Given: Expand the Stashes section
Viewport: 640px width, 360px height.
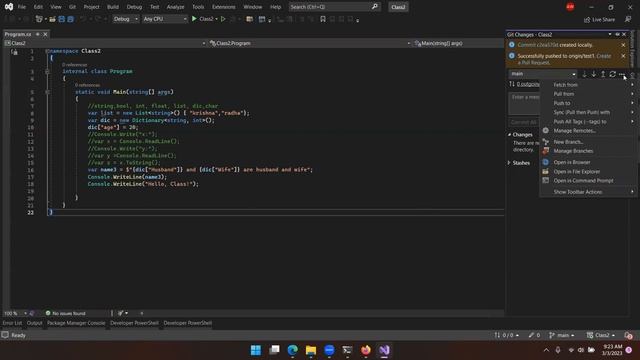Looking at the screenshot, I should coord(509,163).
